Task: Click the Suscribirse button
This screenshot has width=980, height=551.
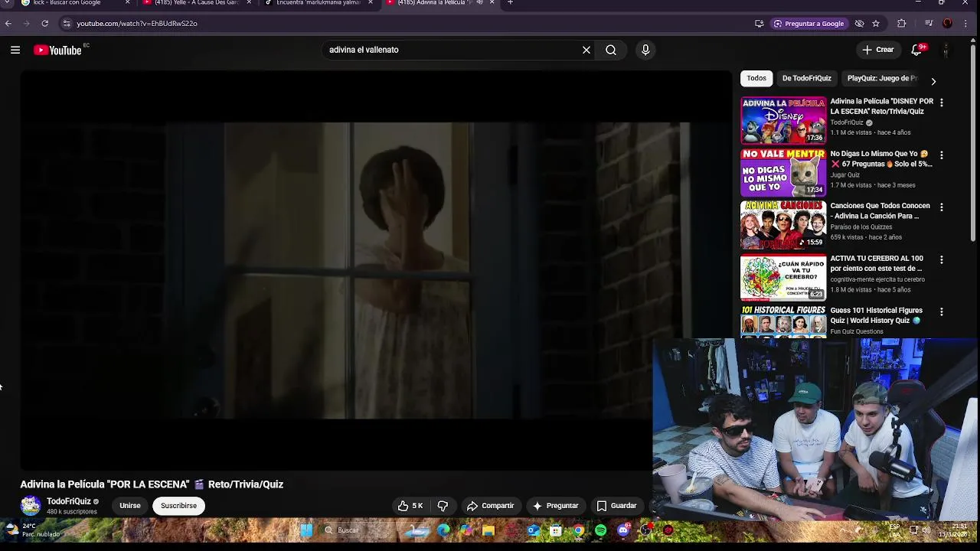Action: (x=178, y=505)
